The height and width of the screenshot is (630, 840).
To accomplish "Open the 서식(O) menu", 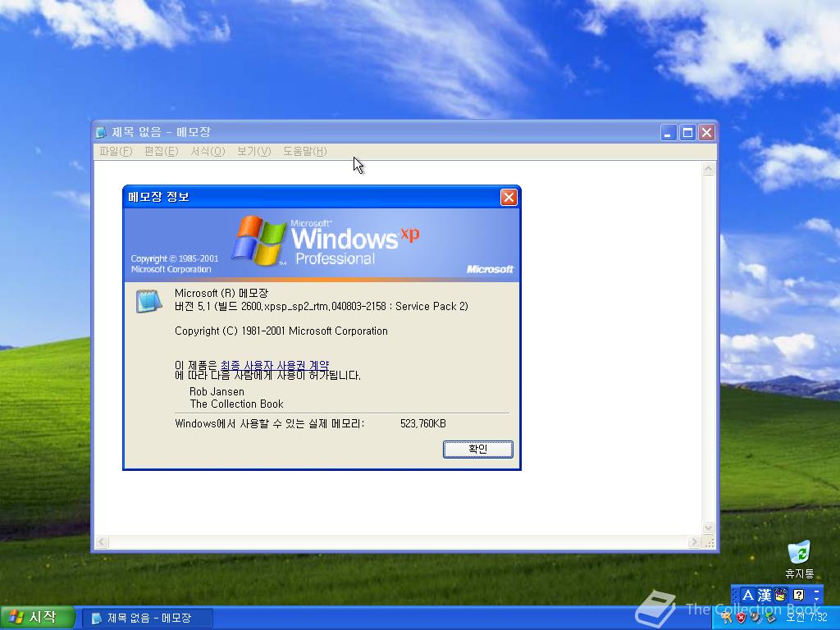I will coord(208,152).
